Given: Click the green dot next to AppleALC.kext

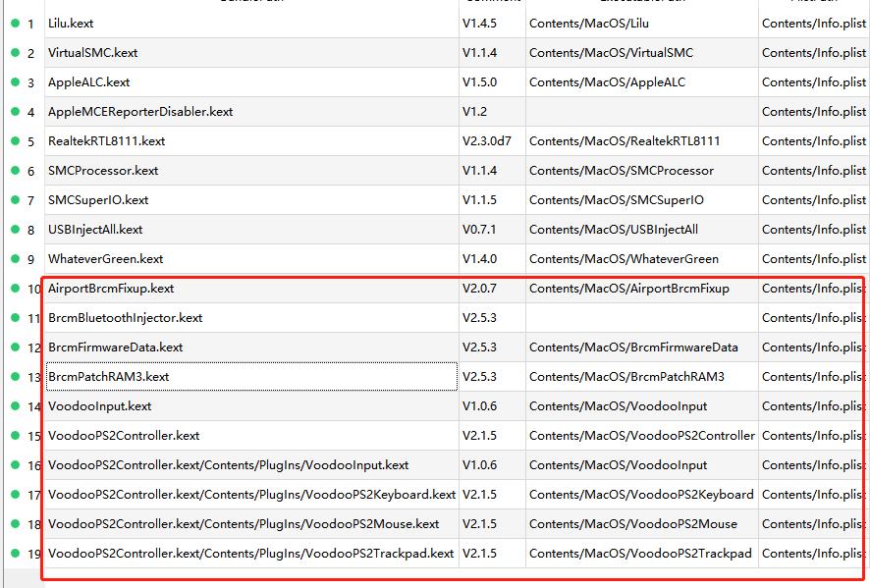Looking at the screenshot, I should click(15, 81).
